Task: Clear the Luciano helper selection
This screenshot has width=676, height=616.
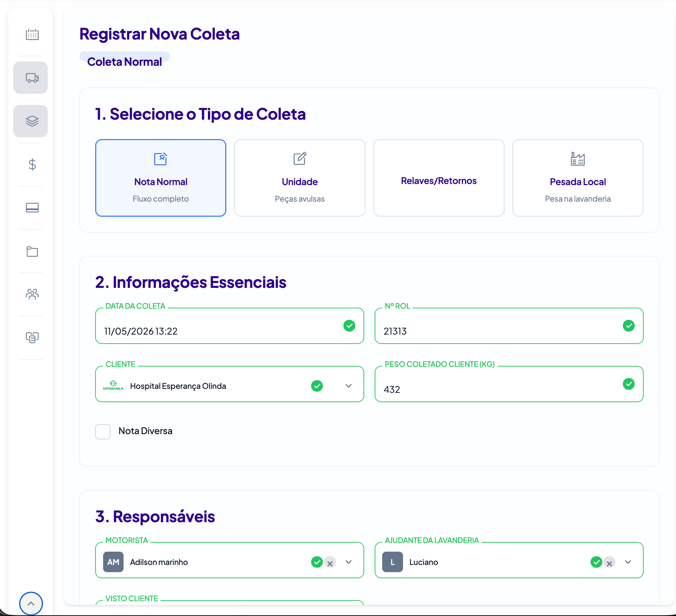Action: click(609, 562)
